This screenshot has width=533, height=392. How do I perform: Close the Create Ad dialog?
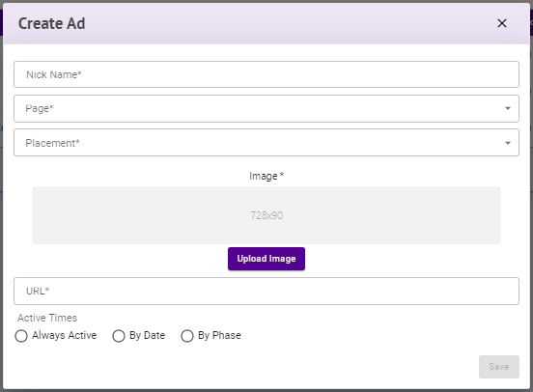pyautogui.click(x=502, y=23)
